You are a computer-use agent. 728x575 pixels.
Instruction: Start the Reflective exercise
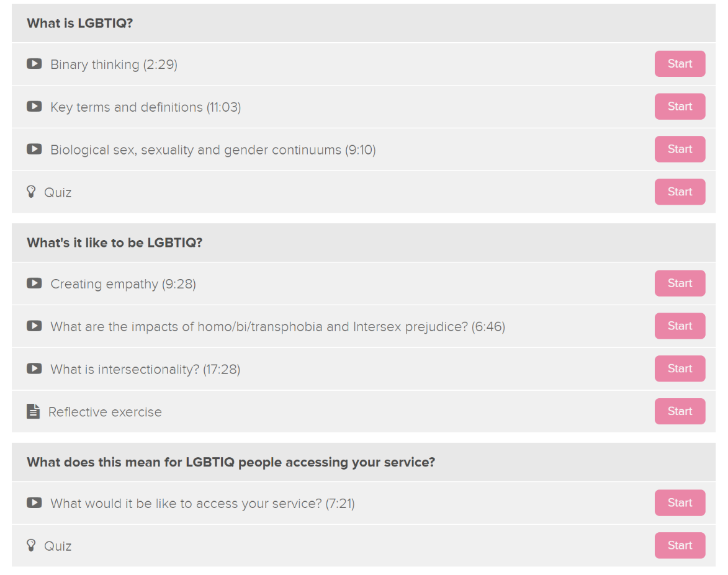[x=680, y=411]
